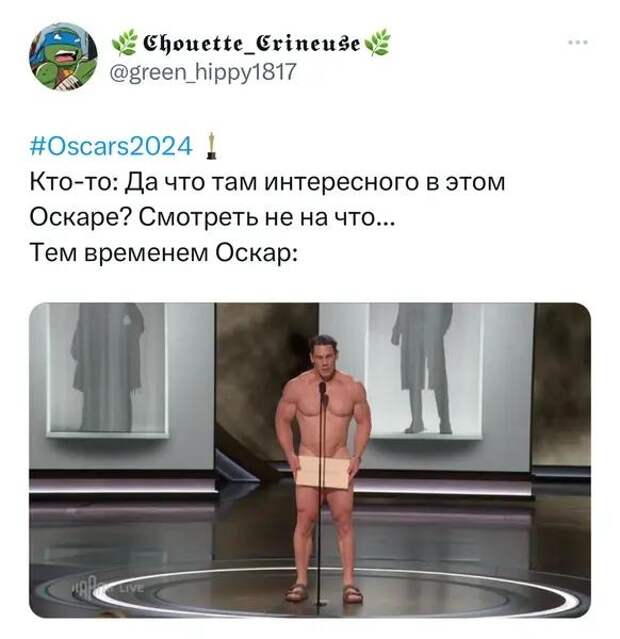
Task: Click the sandals at bottom of photo
Action: coord(324,593)
